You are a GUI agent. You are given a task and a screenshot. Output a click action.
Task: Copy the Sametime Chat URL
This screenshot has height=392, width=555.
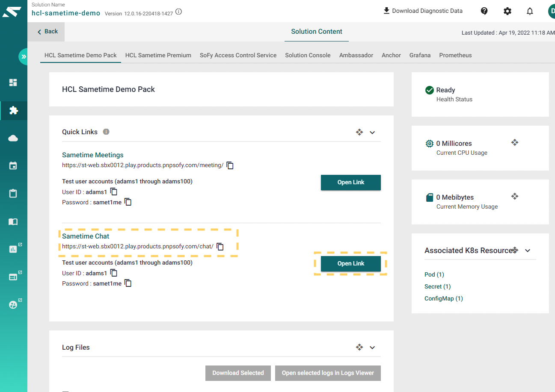pyautogui.click(x=220, y=247)
